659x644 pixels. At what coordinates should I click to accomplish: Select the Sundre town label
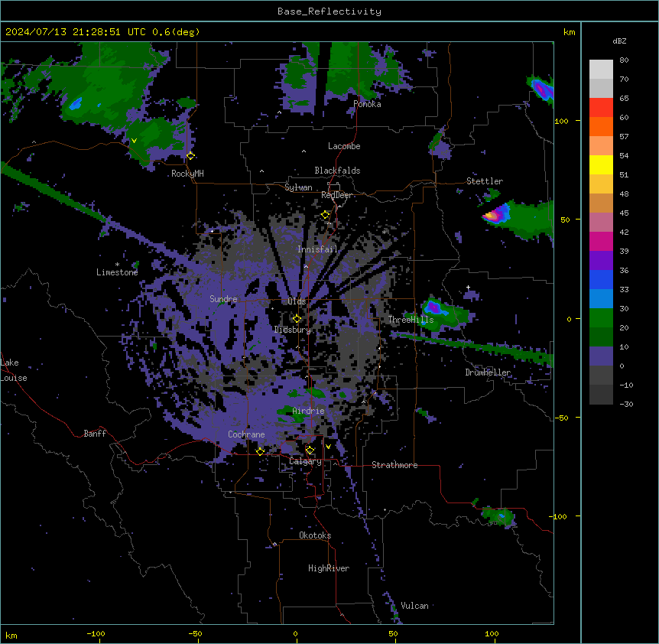point(223,299)
